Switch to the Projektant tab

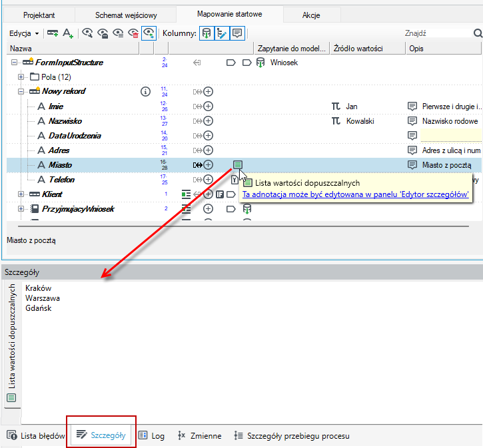tap(39, 15)
